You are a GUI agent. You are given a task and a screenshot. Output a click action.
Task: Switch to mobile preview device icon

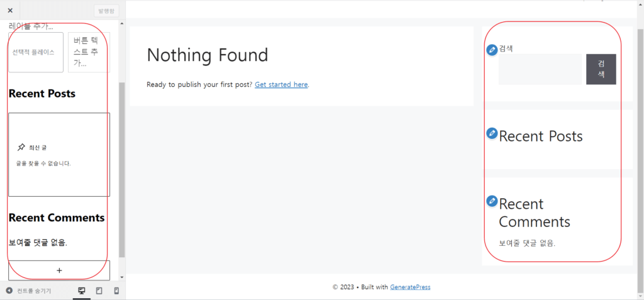point(116,291)
